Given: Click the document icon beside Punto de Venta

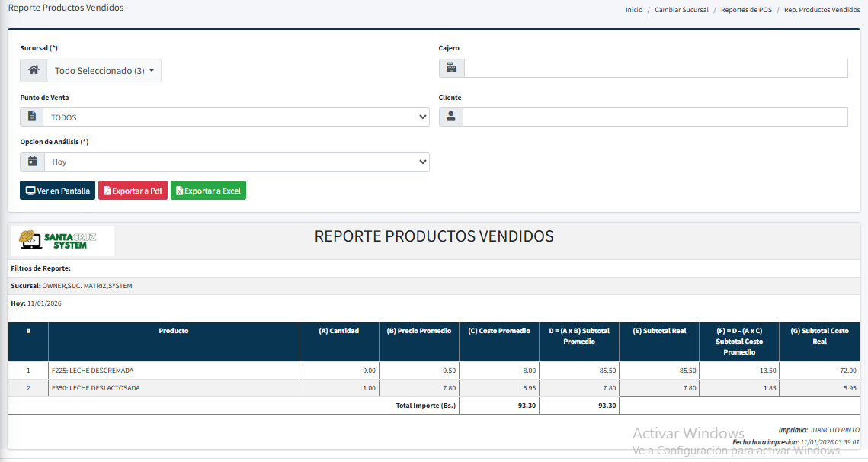Looking at the screenshot, I should [x=32, y=117].
